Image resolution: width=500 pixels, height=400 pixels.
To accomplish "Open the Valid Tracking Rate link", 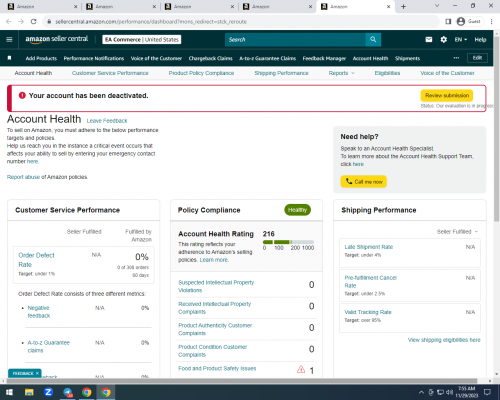I will [368, 312].
